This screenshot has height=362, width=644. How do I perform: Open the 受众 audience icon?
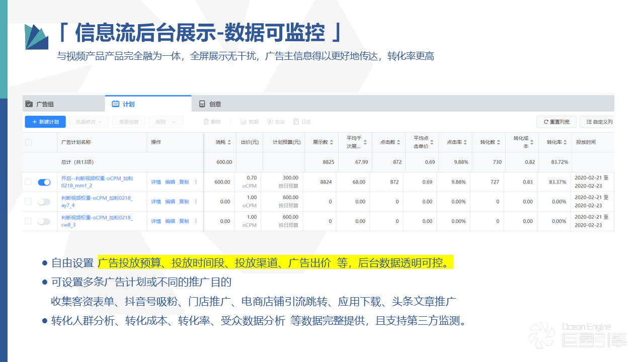click(270, 122)
